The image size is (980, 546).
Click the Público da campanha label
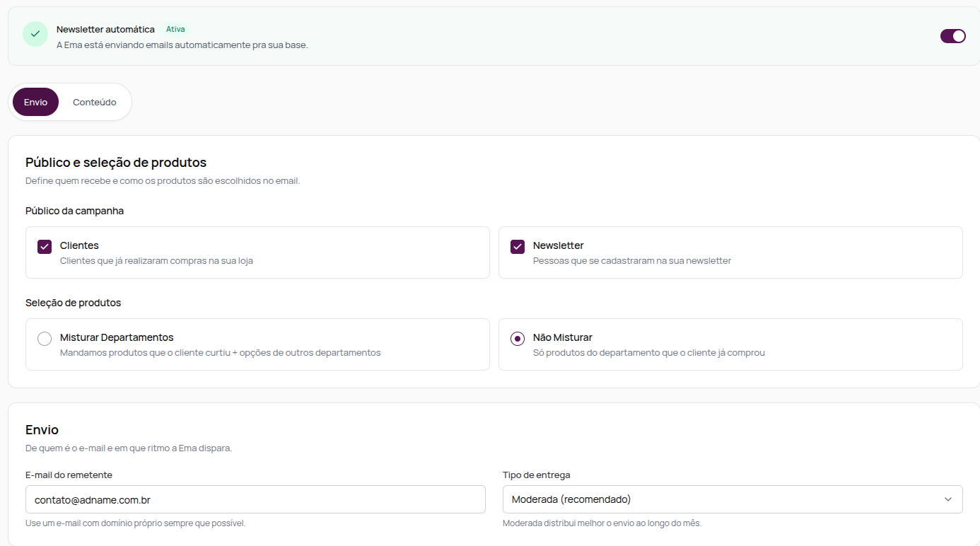click(74, 211)
